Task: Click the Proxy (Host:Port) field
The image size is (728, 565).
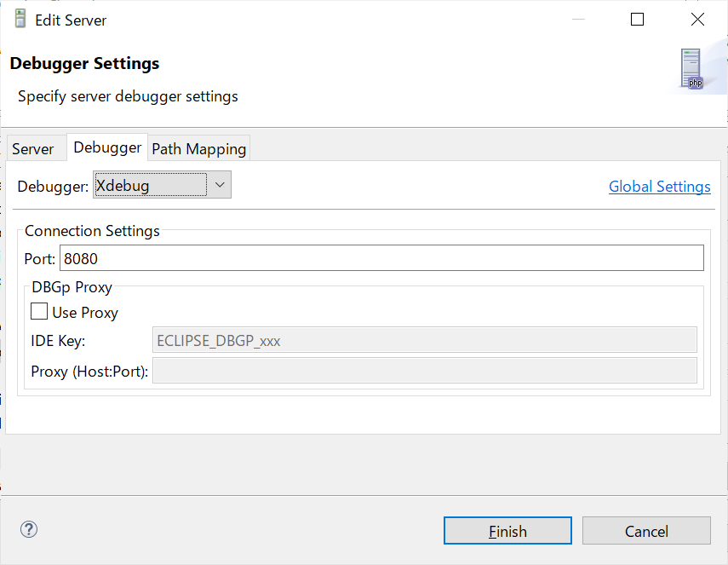Action: 424,371
